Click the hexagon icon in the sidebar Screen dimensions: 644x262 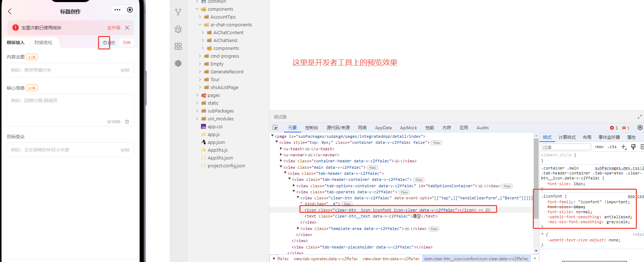point(178,63)
